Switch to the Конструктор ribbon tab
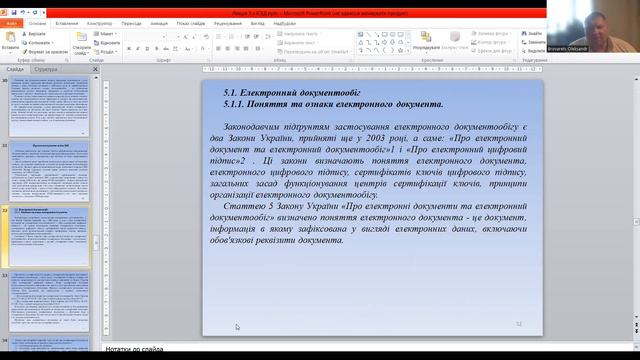 [99, 23]
